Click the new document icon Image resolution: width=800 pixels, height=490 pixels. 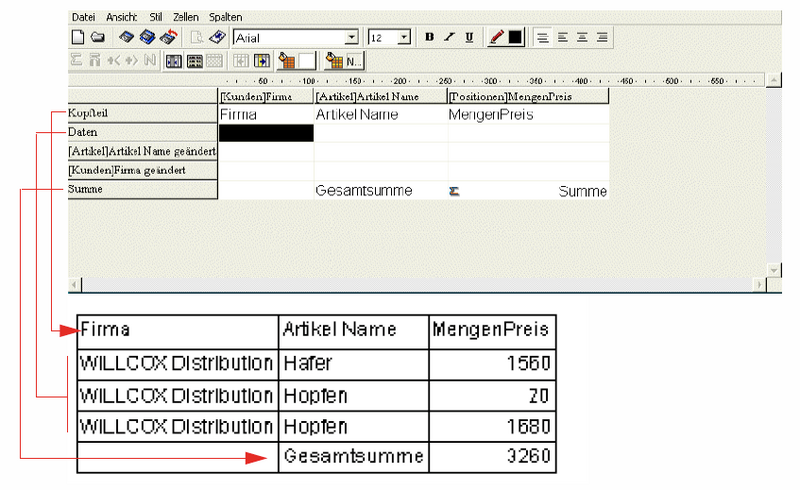click(77, 37)
